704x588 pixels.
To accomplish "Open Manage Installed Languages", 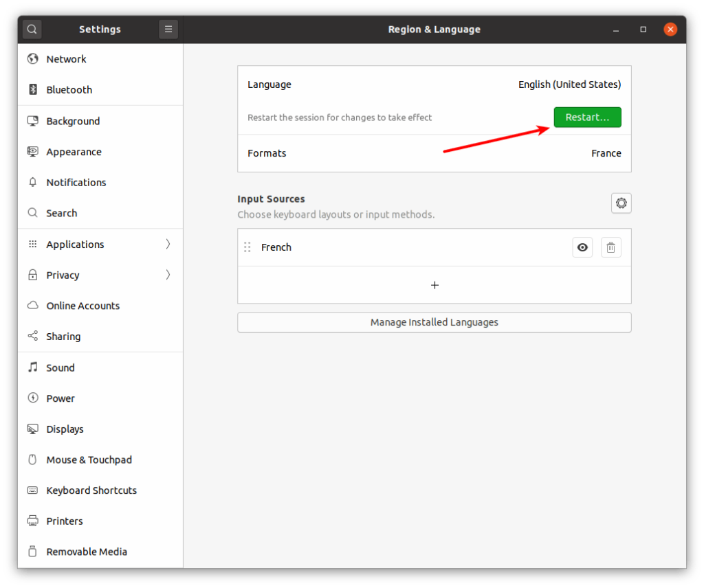I will (434, 321).
